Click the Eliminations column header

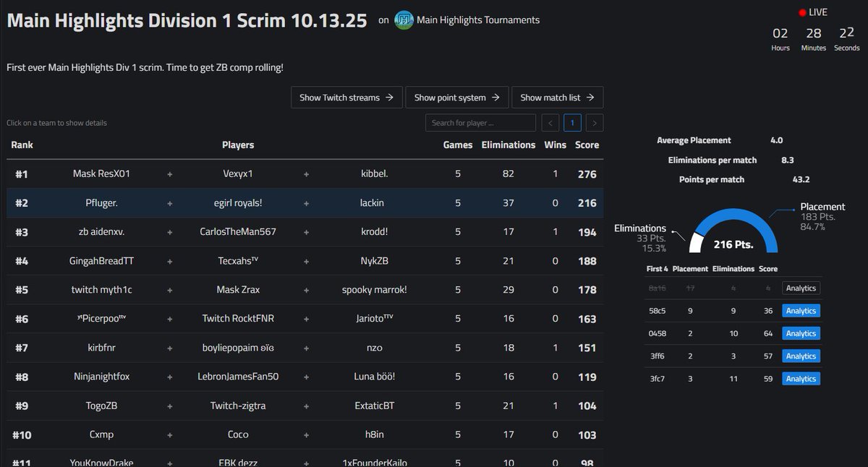[x=509, y=145]
